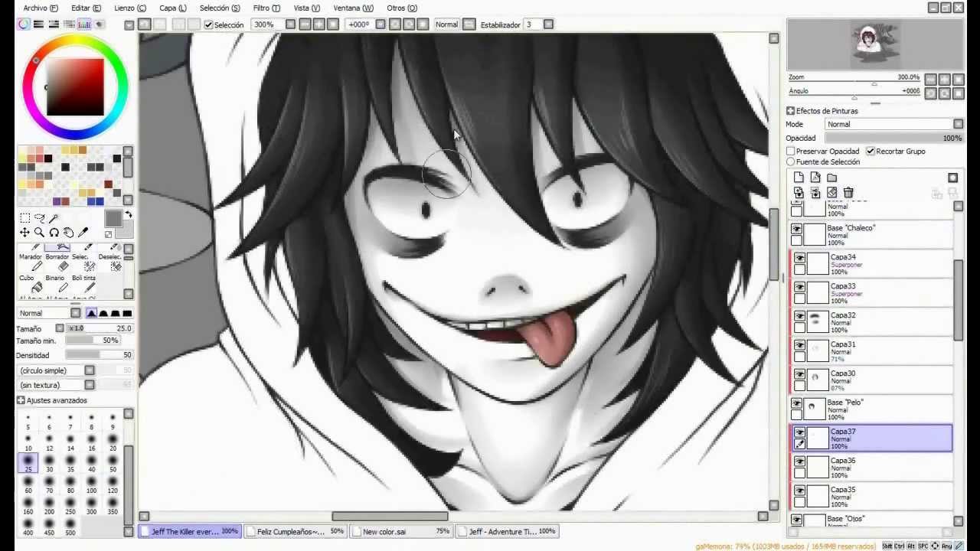The image size is (980, 551).
Task: Select the lasso selection tool
Action: click(39, 218)
